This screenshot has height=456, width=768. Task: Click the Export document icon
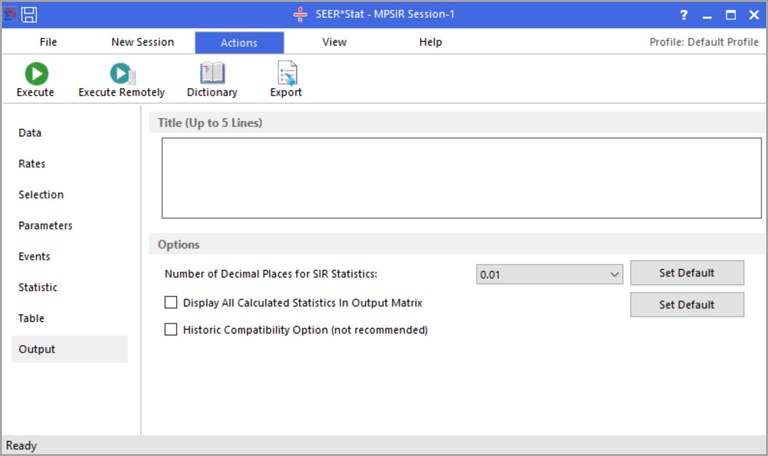tap(286, 74)
